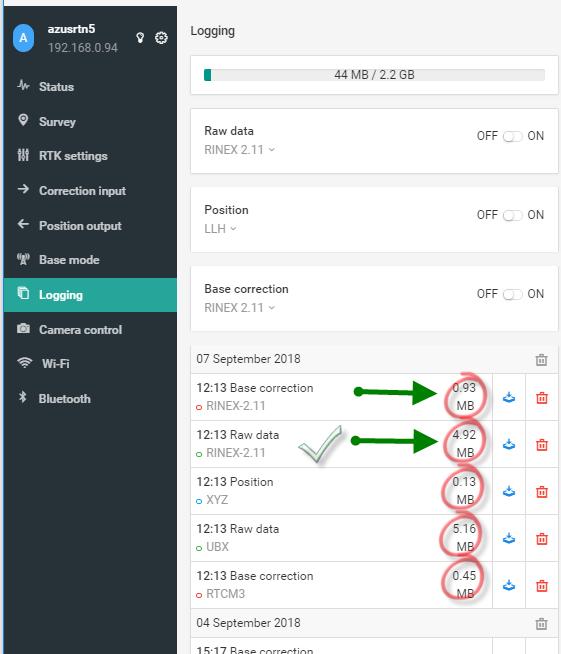Click the lightbulb icon in the header
Viewport: 561px width, 654px height.
(140, 38)
